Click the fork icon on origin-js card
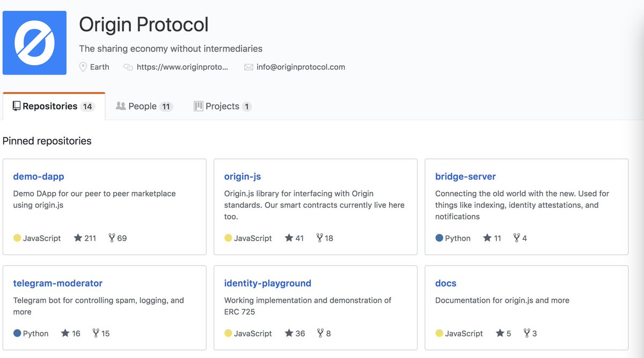644x358 pixels. pyautogui.click(x=319, y=238)
